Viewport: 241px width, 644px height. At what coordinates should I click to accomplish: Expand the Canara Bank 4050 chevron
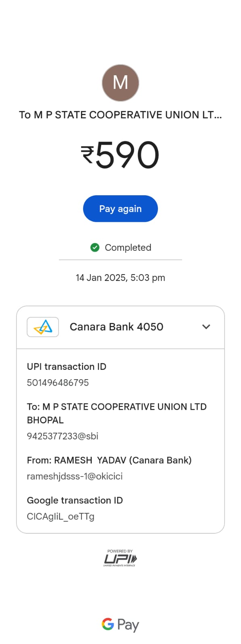tap(206, 327)
